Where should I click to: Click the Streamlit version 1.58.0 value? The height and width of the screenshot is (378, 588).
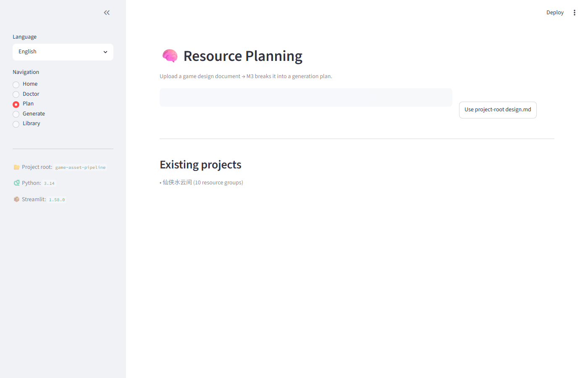[x=57, y=200]
